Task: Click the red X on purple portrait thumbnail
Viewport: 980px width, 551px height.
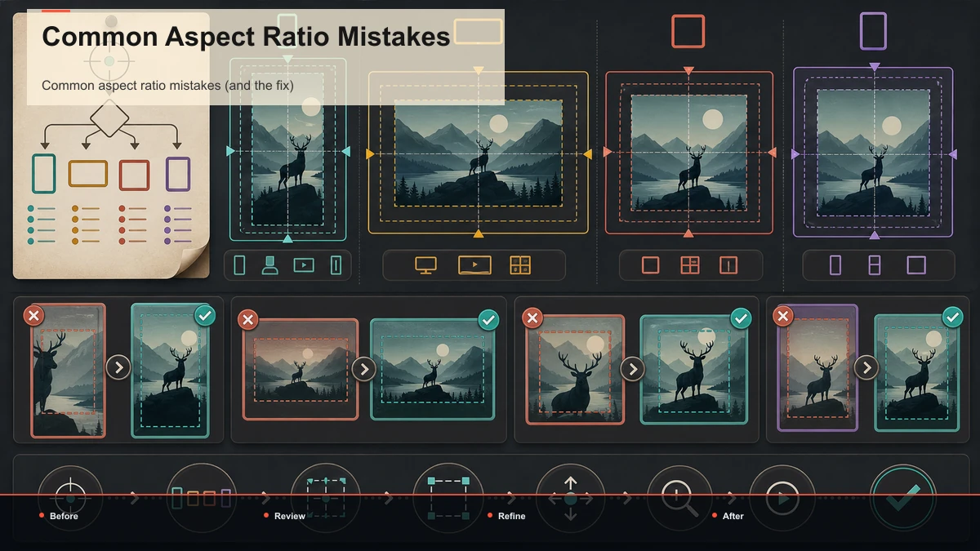Action: pyautogui.click(x=783, y=316)
